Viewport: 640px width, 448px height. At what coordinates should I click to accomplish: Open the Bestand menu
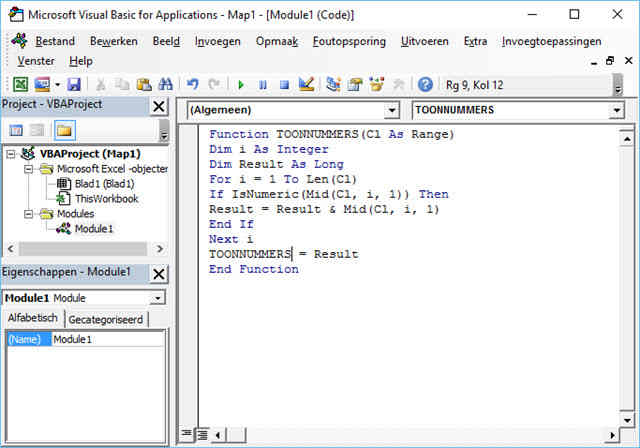tap(55, 41)
